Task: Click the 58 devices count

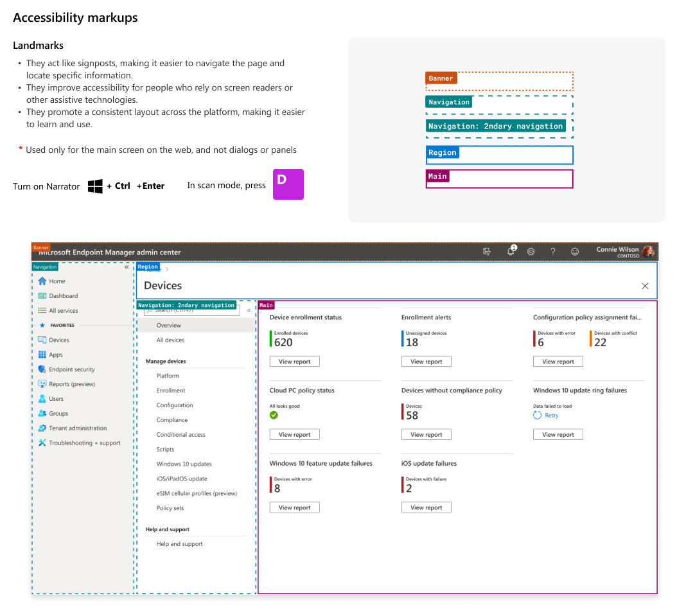Action: [412, 415]
